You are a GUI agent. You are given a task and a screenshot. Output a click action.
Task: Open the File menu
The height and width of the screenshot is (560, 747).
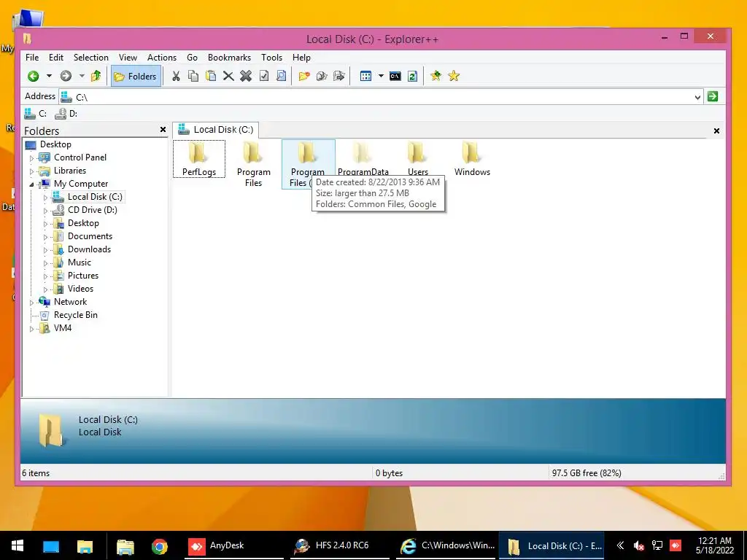(32, 58)
